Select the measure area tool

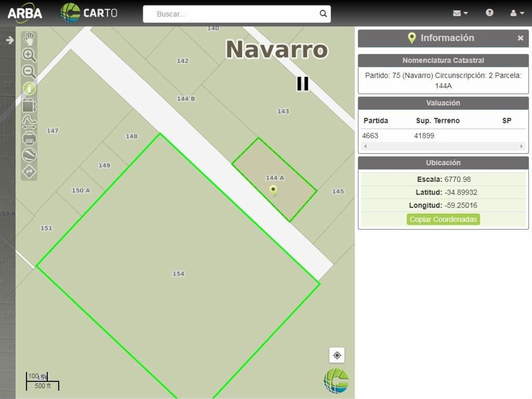coord(29,105)
